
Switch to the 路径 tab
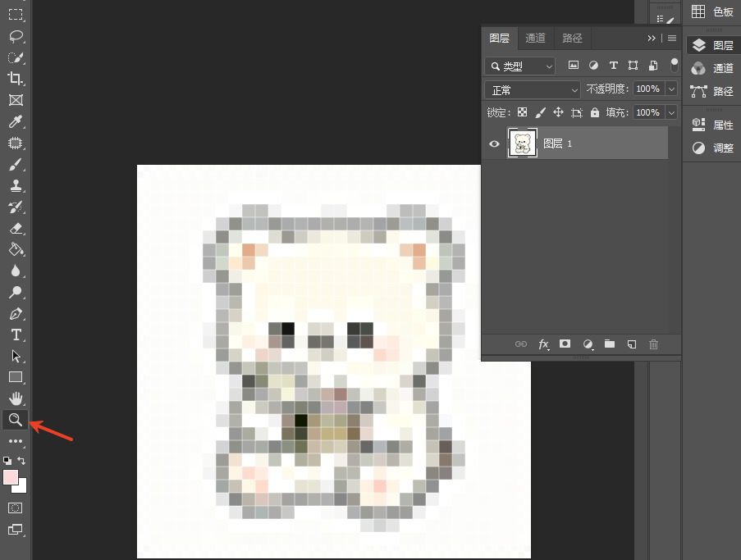(x=572, y=39)
